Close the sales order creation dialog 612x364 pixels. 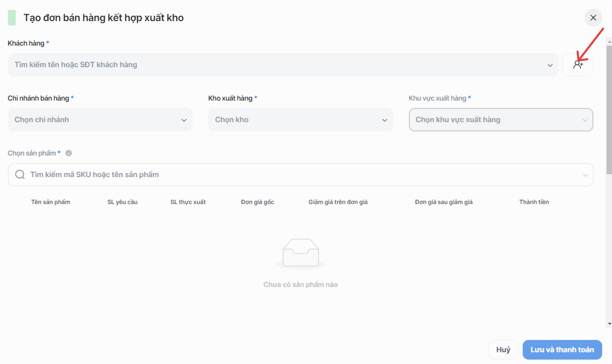[x=593, y=18]
